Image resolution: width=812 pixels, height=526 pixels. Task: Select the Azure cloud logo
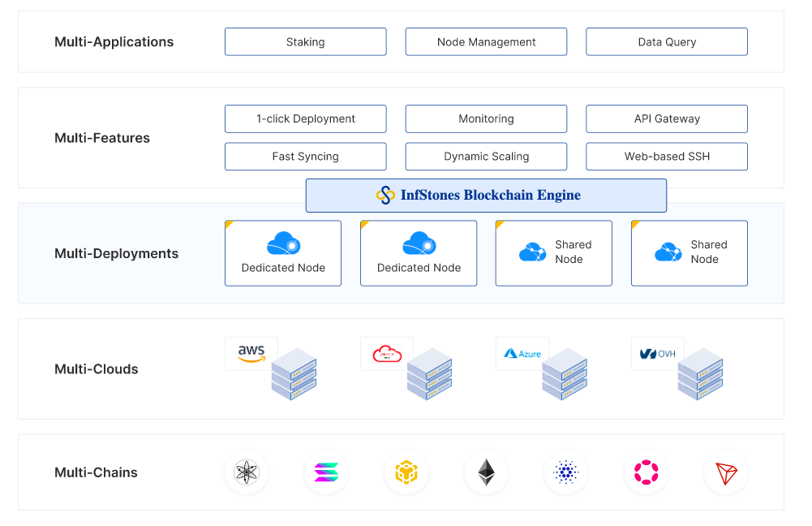click(522, 353)
